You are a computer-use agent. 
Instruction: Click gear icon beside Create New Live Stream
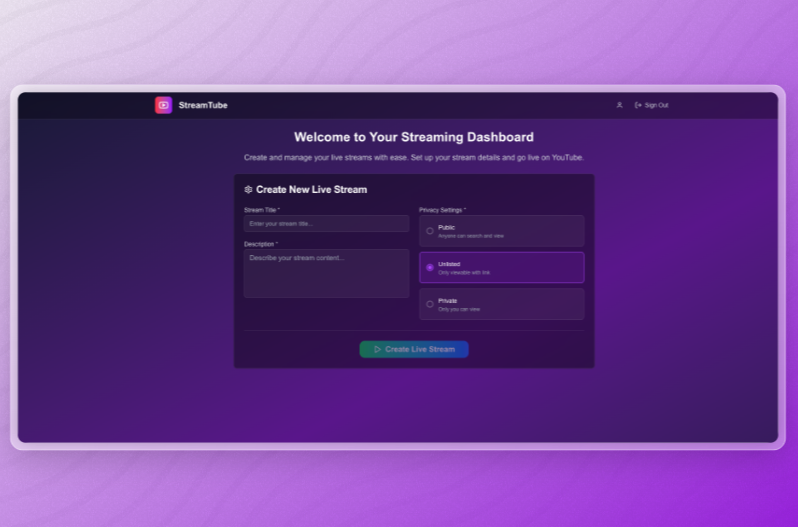(248, 190)
